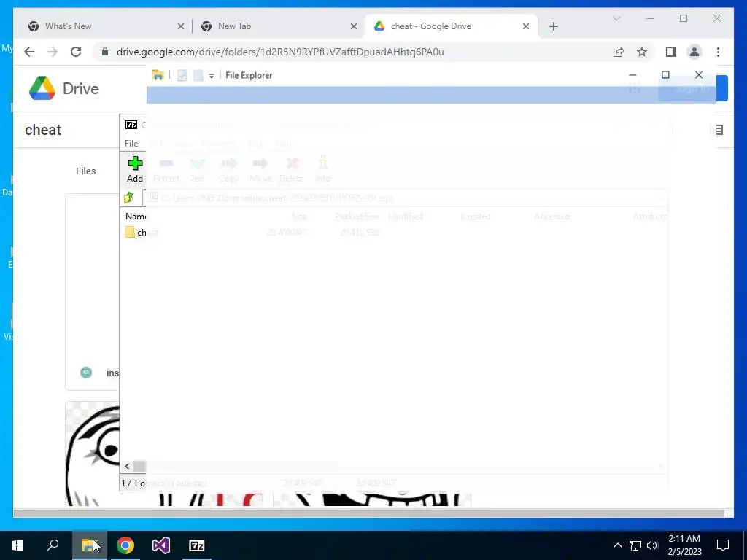Click the 7-Zip taskbar icon
This screenshot has height=560, width=747.
pos(197,545)
